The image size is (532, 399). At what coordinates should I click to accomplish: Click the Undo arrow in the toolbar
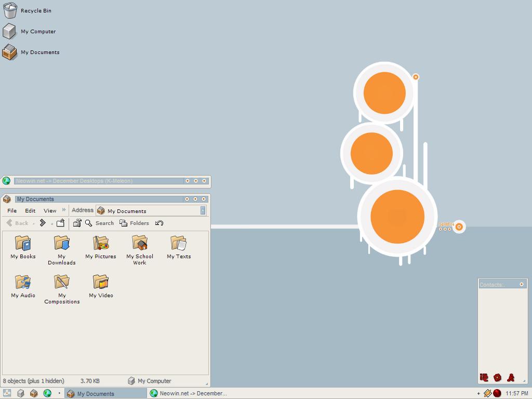(x=159, y=223)
